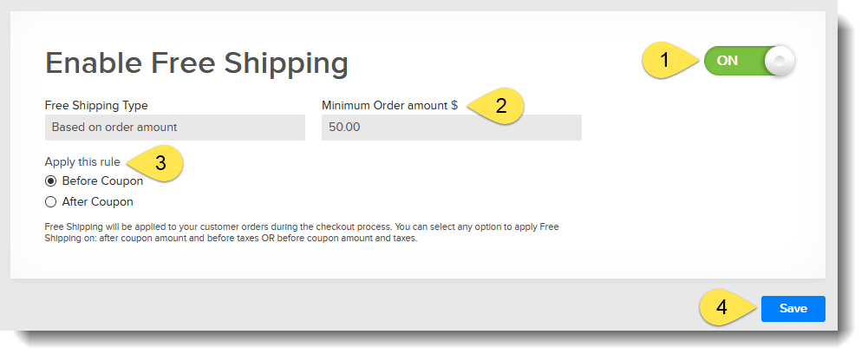Save the free shipping settings
This screenshot has width=868, height=361.
(x=793, y=308)
